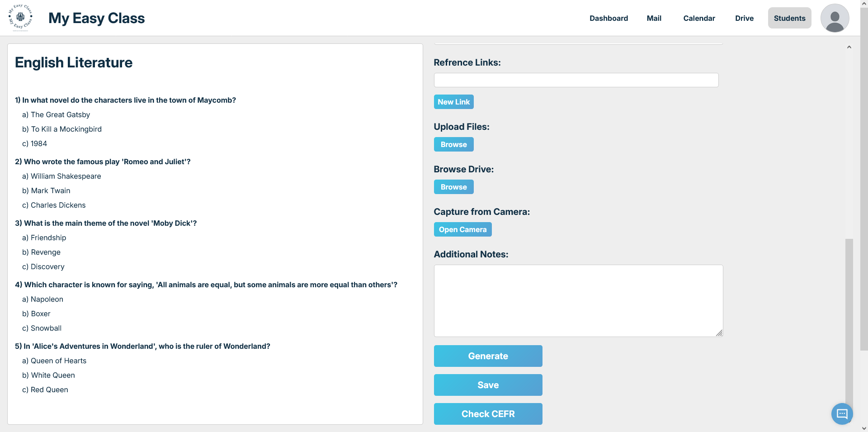The image size is (868, 432).
Task: Click the My Easy Class logo icon
Action: [20, 18]
